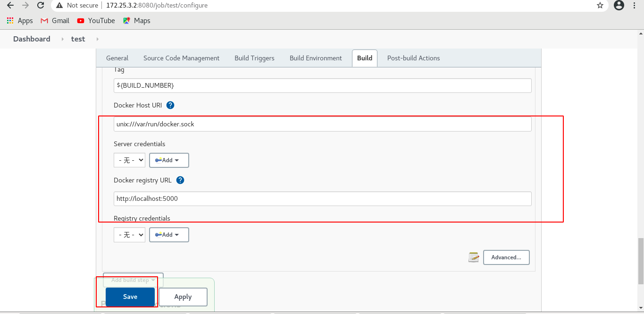Click the page vertical scrollbar thumb
Viewport: 644px width, 314px height.
pos(640,261)
